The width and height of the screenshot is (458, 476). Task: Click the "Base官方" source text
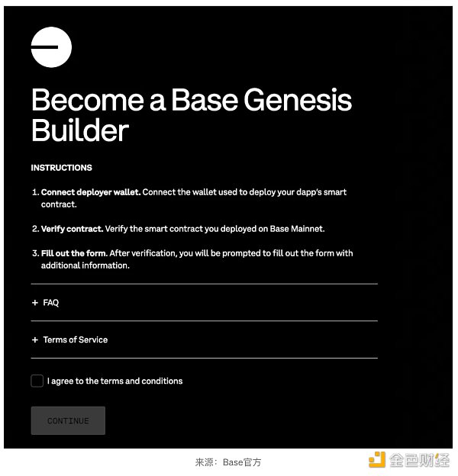pos(242,462)
